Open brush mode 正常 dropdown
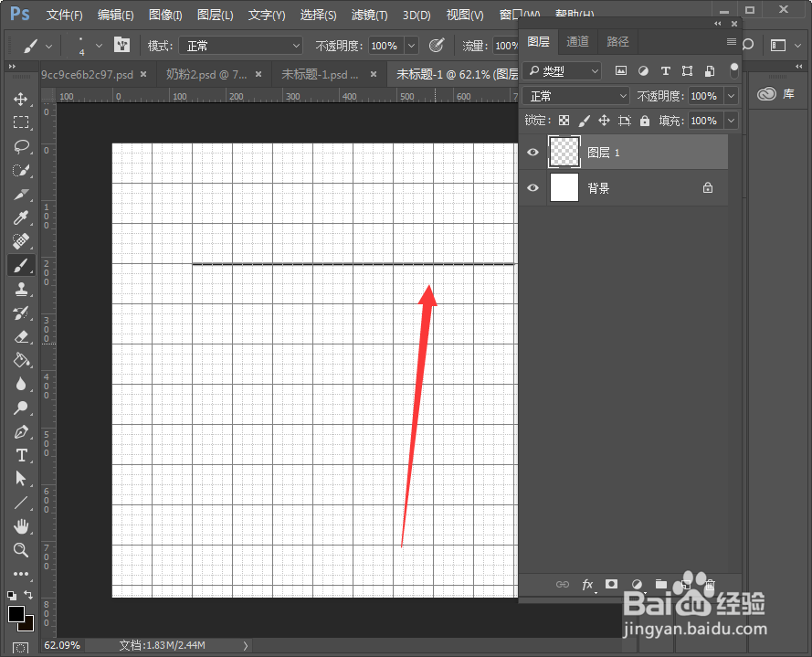Image resolution: width=812 pixels, height=657 pixels. [241, 46]
